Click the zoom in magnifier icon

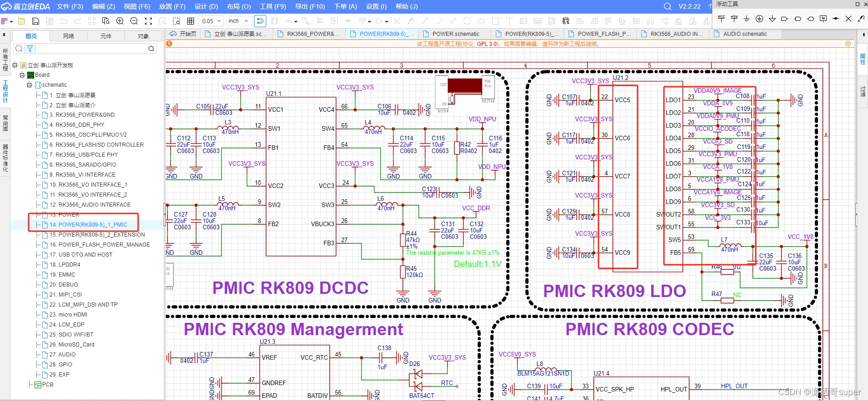(120, 21)
